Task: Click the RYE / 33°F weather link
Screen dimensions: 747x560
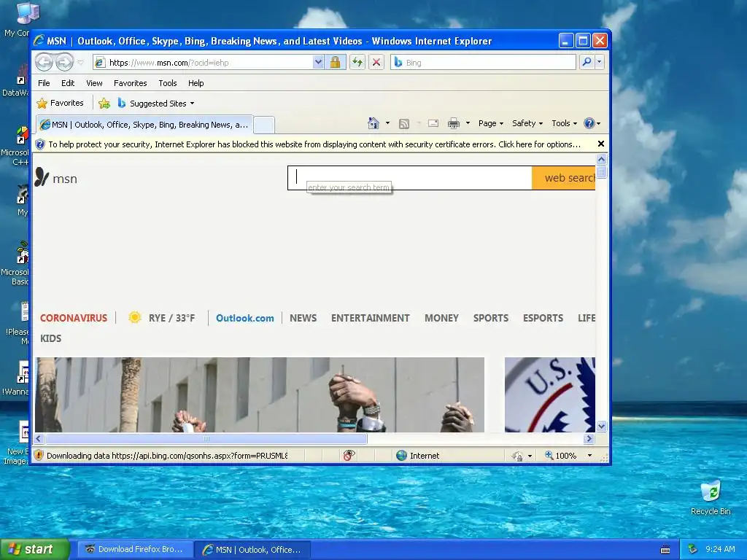Action: click(x=161, y=318)
